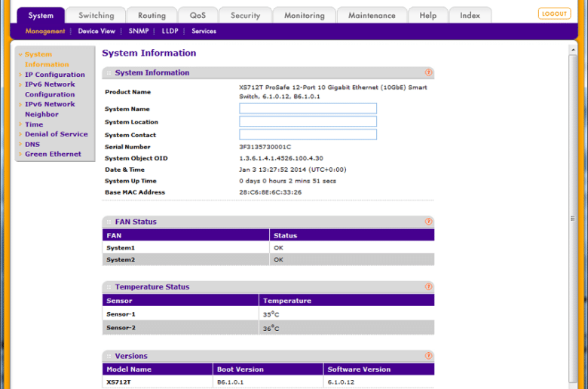Select the Services submenu item
588x389 pixels.
(x=204, y=31)
